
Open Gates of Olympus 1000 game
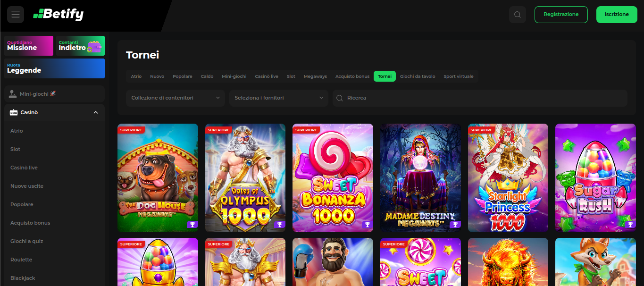245,178
